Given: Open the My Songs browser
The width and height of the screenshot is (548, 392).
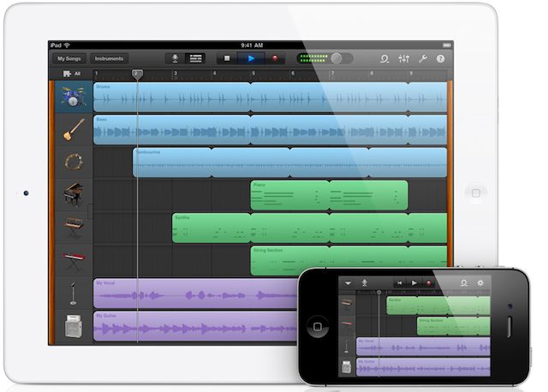Looking at the screenshot, I should [x=68, y=59].
